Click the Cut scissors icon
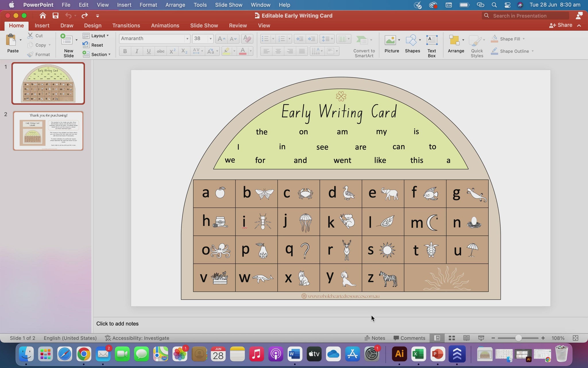The width and height of the screenshot is (588, 368). tap(30, 36)
